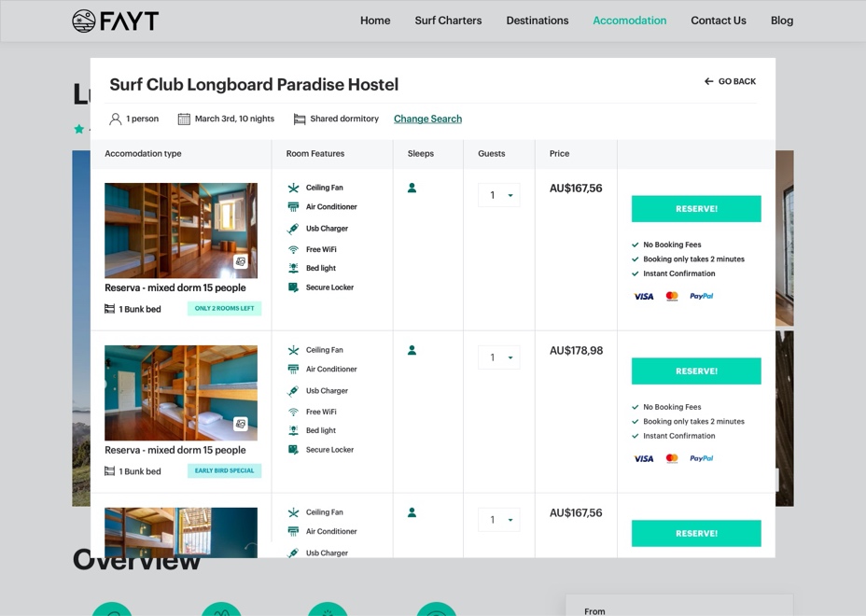Go to Surf Charters page
866x616 pixels.
(x=448, y=21)
